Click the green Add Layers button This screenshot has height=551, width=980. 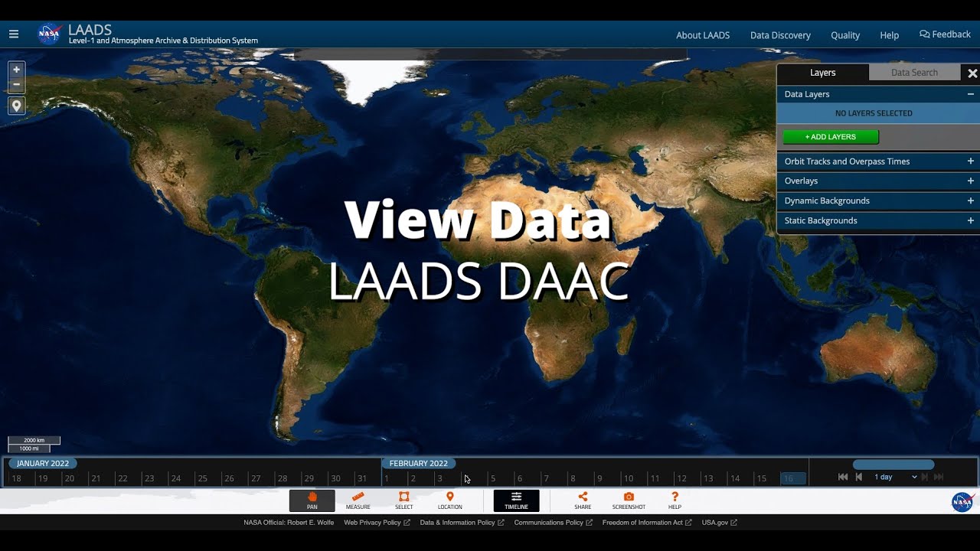[831, 137]
